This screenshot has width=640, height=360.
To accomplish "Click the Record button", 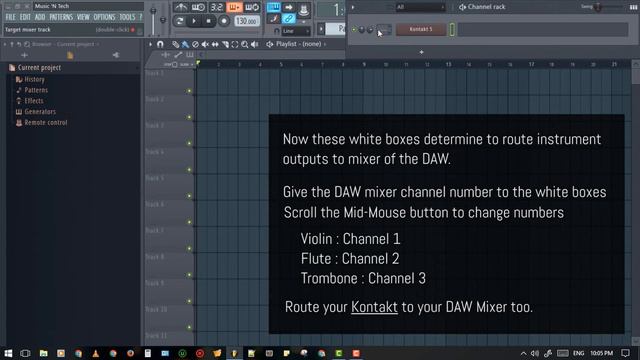I will pyautogui.click(x=224, y=20).
